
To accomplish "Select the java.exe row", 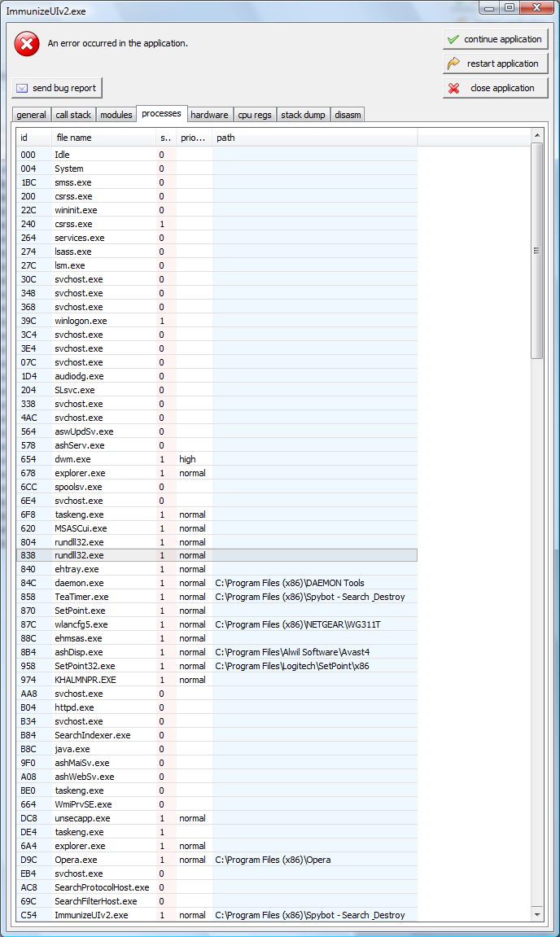I will [217, 749].
